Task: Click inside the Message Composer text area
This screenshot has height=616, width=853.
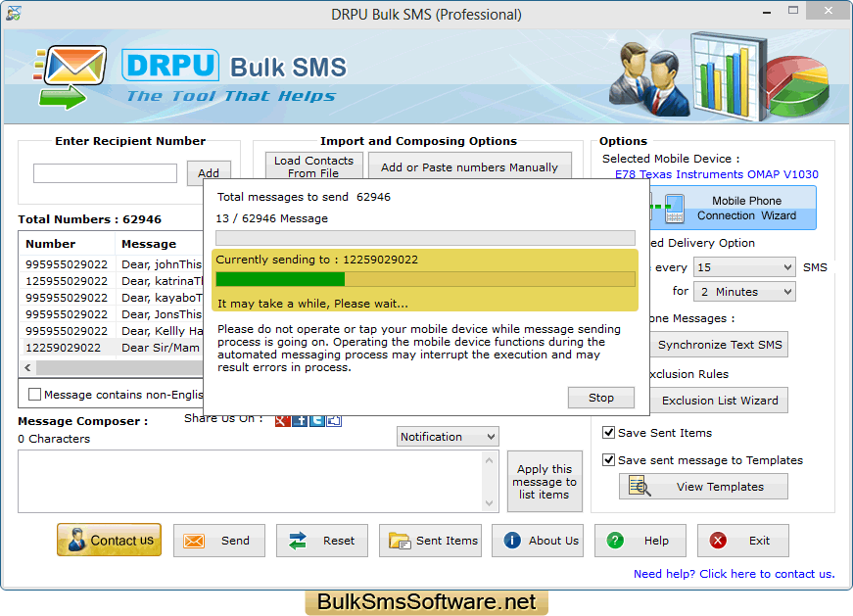Action: (251, 481)
